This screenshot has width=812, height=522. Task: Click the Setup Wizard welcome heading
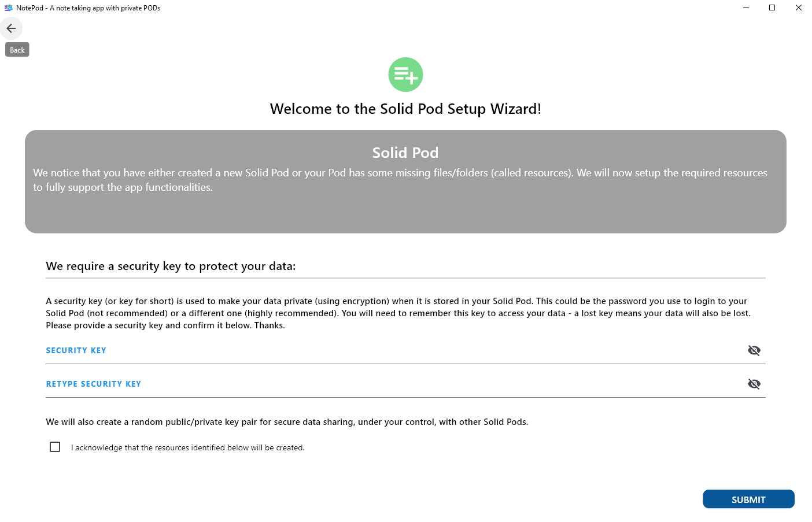[405, 109]
